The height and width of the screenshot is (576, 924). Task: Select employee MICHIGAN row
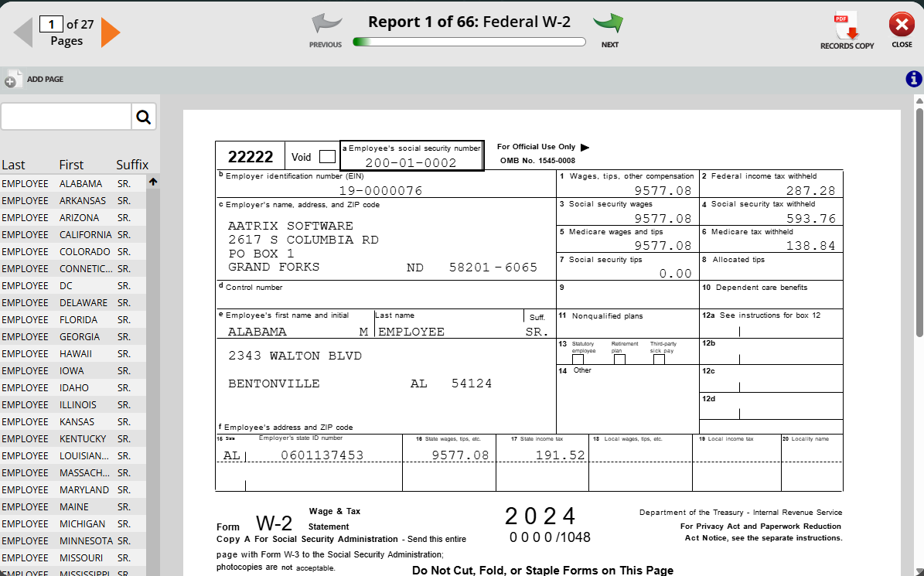73,525
